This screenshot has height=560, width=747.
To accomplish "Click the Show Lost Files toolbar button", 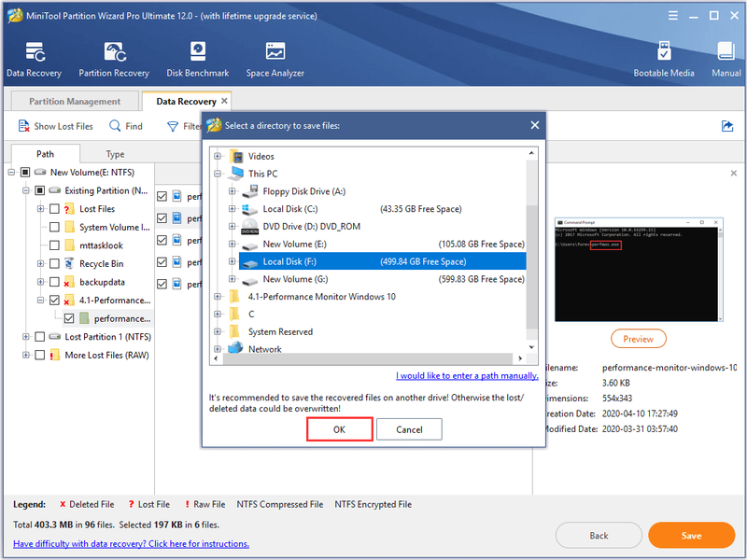I will (x=55, y=126).
